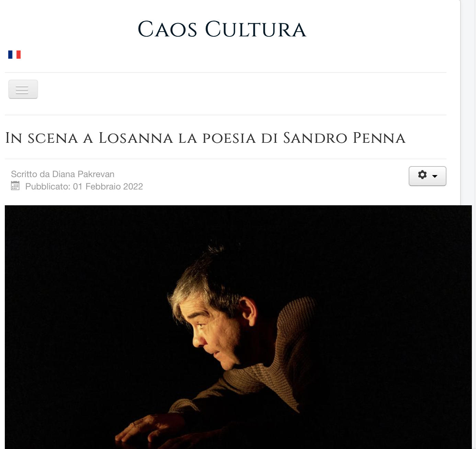The image size is (476, 449).
Task: Click the word "Losanna" in the headline
Action: point(136,138)
